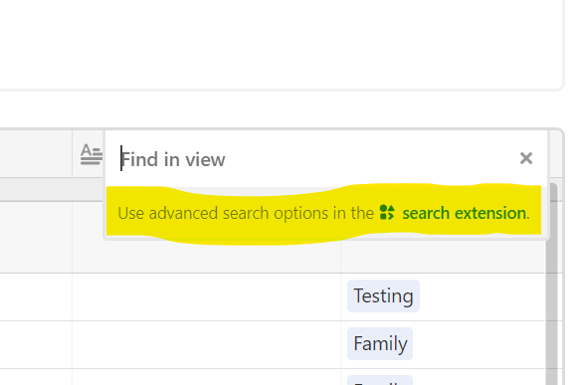
Task: Click the leftmost column header cell
Action: pyautogui.click(x=36, y=153)
